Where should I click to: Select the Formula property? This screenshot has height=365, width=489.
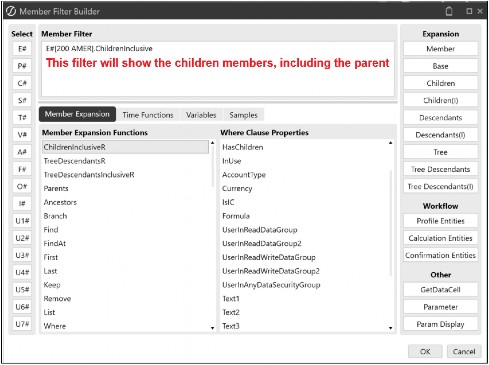click(x=236, y=216)
